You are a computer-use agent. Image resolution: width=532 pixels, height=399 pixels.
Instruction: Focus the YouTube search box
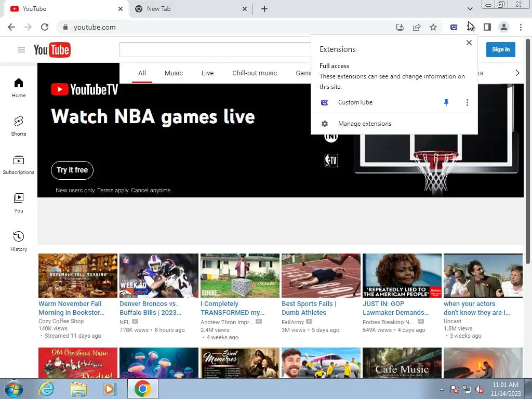click(215, 49)
